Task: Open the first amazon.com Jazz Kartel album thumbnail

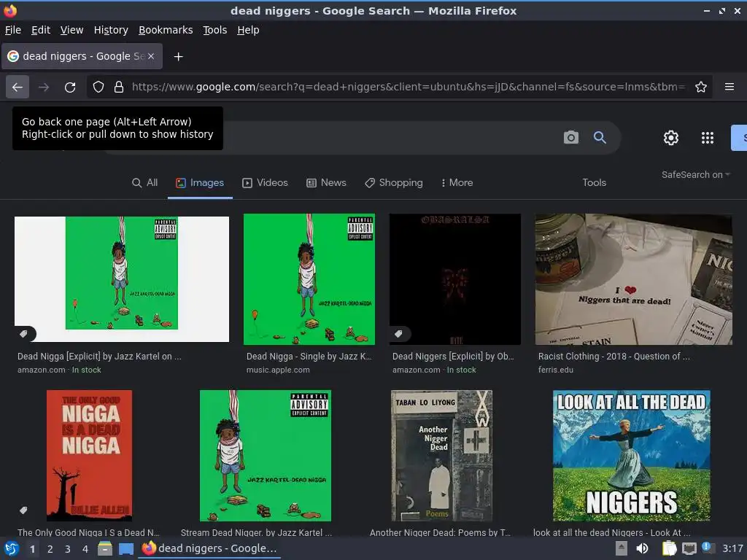Action: point(122,279)
